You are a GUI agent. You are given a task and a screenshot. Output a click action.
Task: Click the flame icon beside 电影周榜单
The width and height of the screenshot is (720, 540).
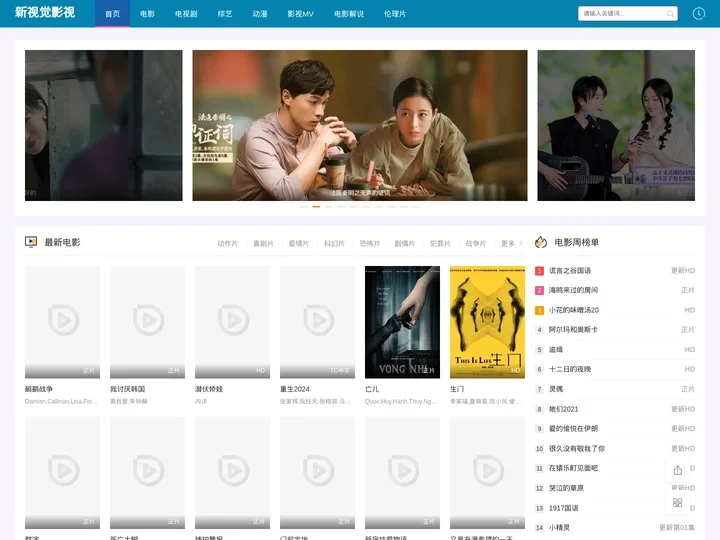tap(541, 242)
